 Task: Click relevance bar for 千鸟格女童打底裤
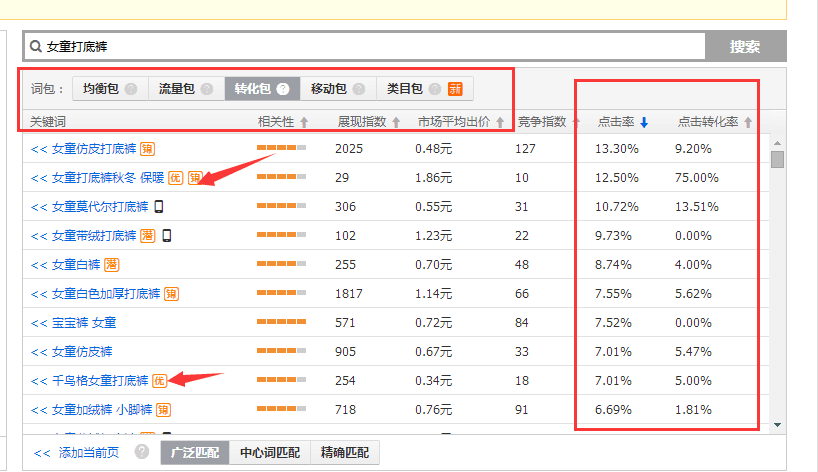[x=281, y=380]
